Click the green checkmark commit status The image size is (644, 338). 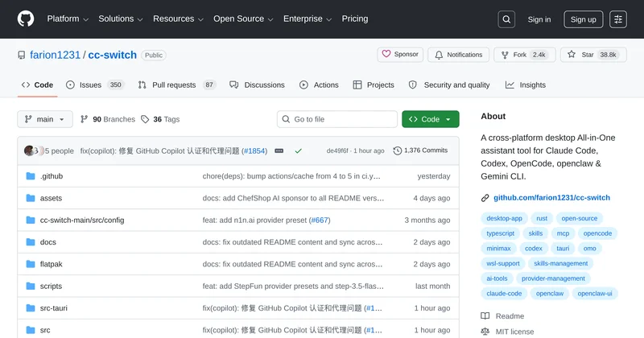(299, 150)
